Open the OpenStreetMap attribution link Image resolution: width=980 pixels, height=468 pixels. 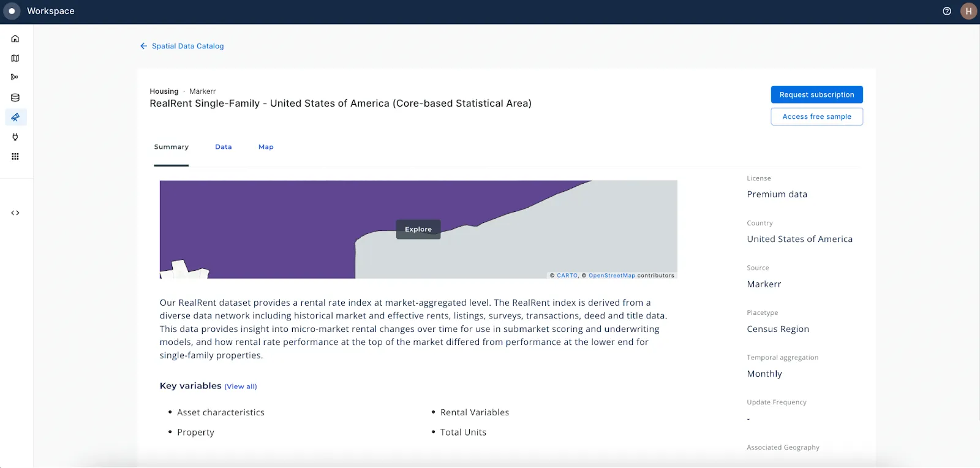[612, 275]
